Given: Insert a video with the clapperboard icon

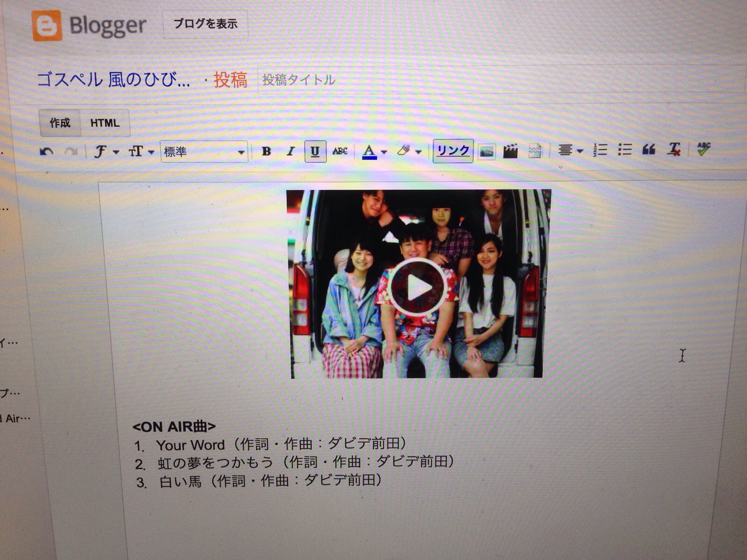Looking at the screenshot, I should click(x=510, y=151).
